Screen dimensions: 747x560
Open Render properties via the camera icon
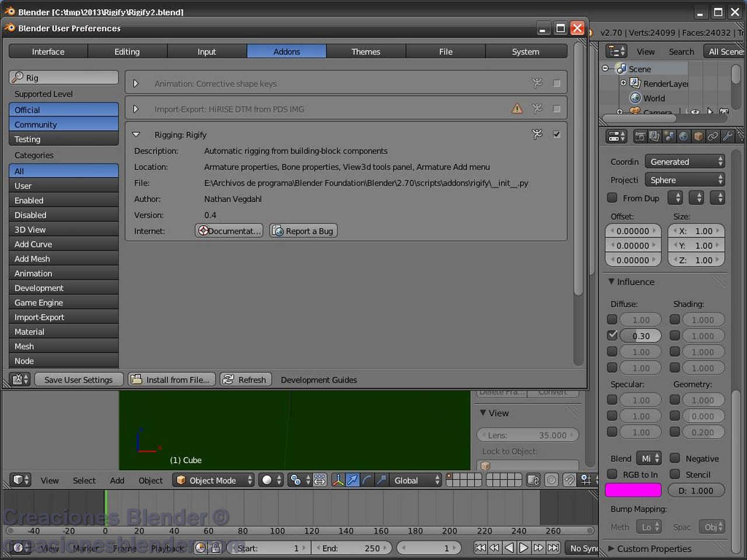[640, 136]
